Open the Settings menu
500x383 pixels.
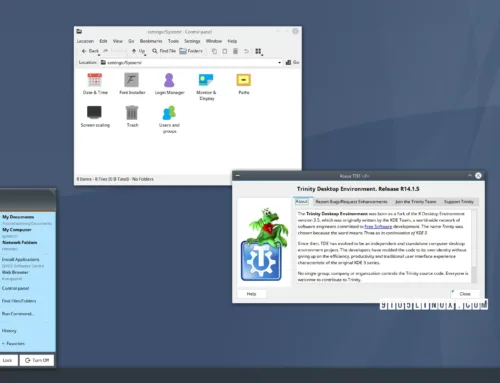(192, 41)
